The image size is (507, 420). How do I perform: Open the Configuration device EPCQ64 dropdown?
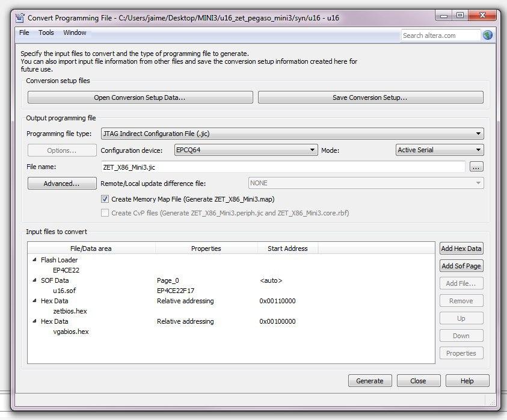[x=245, y=150]
